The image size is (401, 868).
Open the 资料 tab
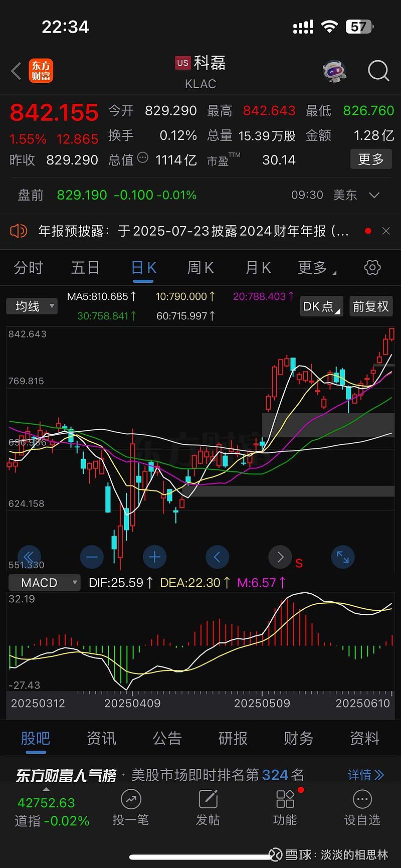click(x=364, y=738)
